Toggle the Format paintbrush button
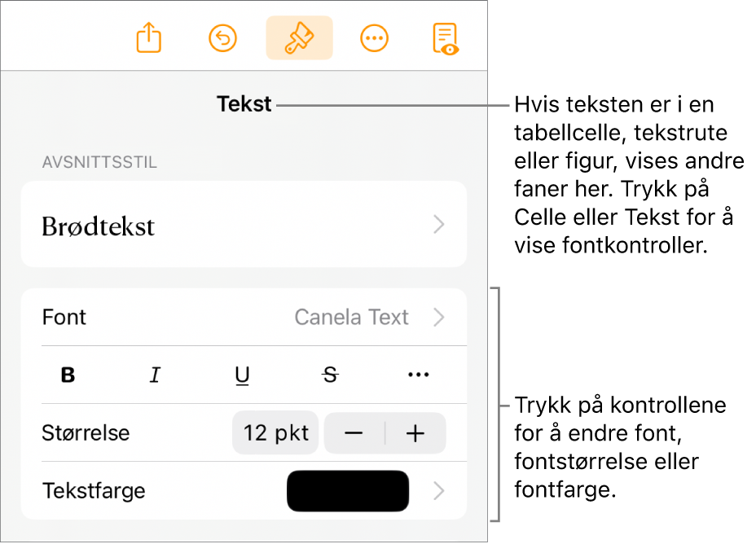This screenshot has width=756, height=544. [x=300, y=37]
